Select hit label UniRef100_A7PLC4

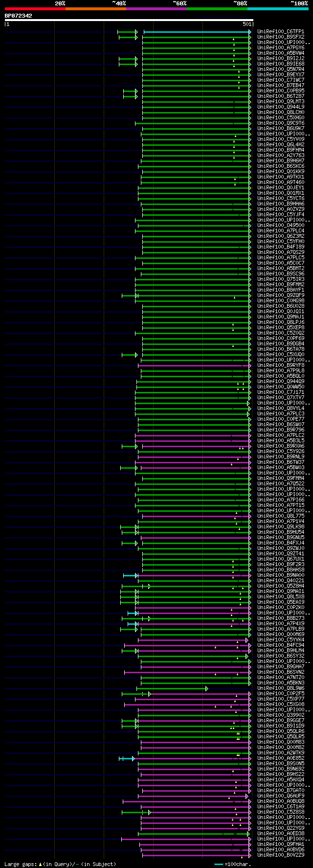coord(281,230)
